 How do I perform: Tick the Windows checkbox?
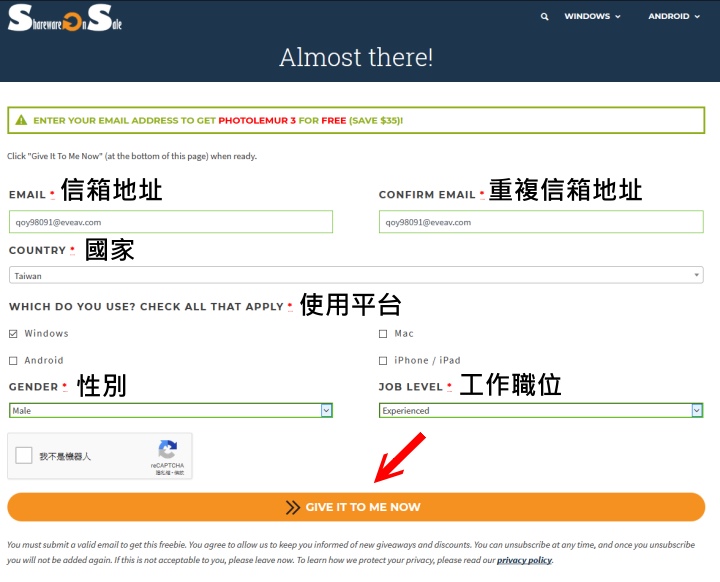[13, 334]
